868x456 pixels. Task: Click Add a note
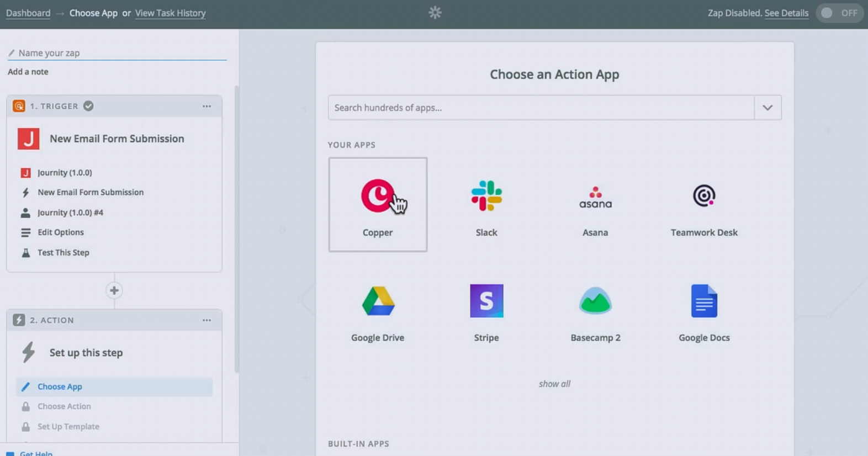(28, 72)
